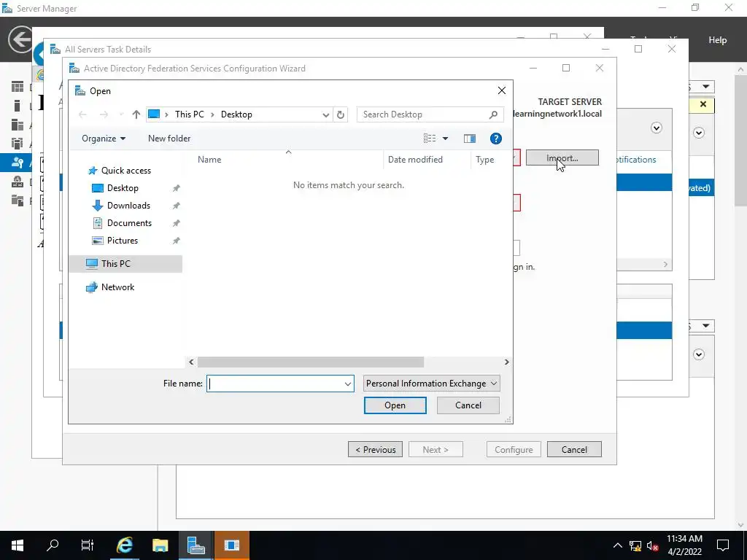Open the recent locations dropdown arrow

(x=121, y=114)
